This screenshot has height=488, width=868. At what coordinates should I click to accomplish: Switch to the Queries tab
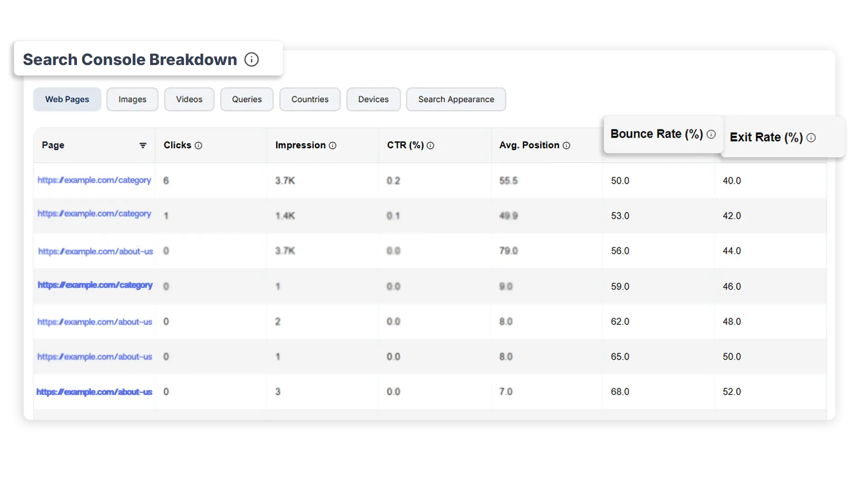coord(247,99)
